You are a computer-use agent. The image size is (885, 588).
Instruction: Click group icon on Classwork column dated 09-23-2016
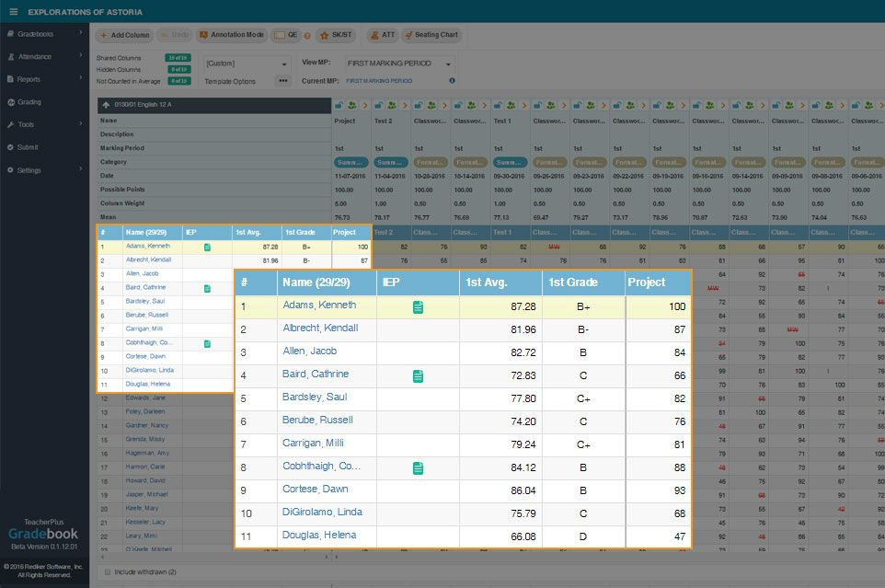591,106
